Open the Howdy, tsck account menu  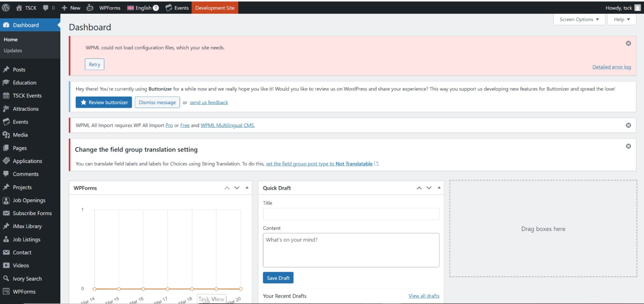[623, 8]
